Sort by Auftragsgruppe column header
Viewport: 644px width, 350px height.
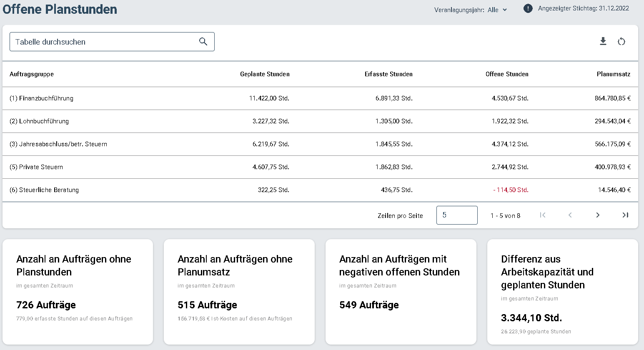(32, 74)
